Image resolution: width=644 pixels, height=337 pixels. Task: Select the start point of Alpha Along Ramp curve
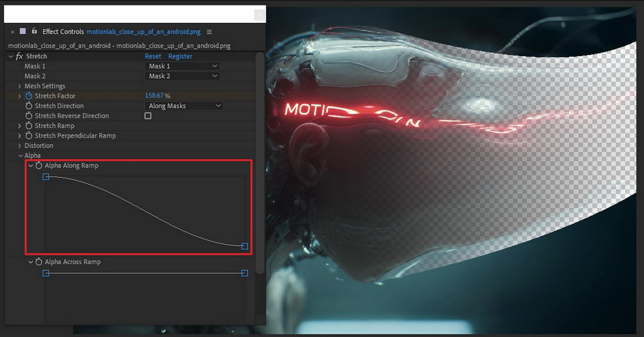point(46,177)
